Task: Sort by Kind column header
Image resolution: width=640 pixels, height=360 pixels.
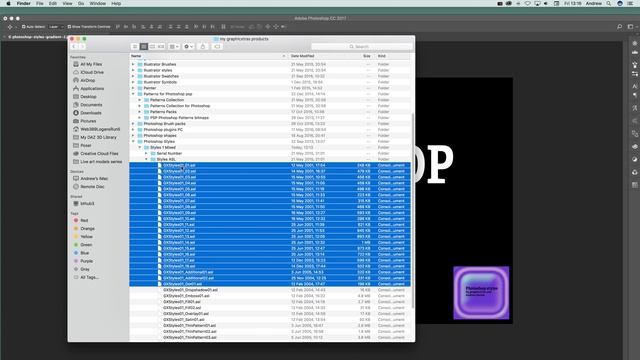Action: coord(392,56)
